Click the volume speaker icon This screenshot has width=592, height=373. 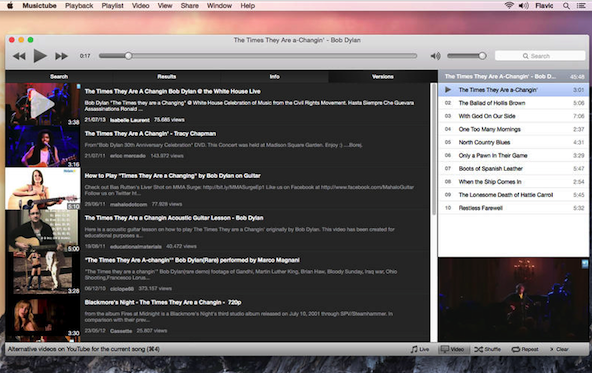point(435,56)
